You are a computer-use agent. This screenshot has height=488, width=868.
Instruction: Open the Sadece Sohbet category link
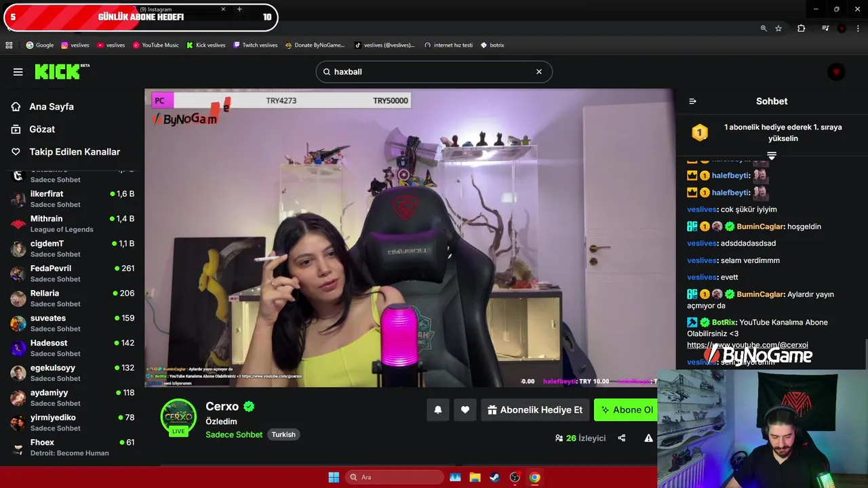[x=234, y=434]
